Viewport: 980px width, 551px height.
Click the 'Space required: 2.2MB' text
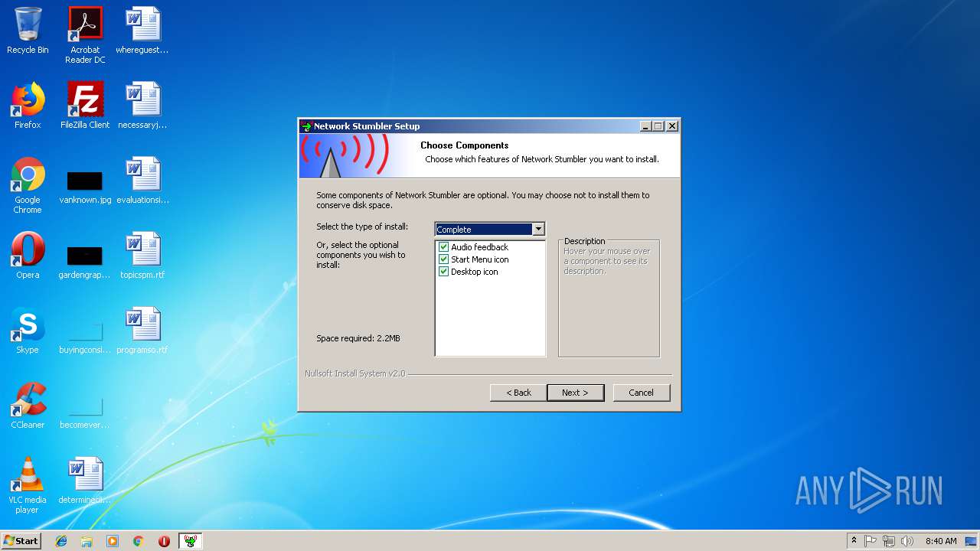(x=358, y=338)
